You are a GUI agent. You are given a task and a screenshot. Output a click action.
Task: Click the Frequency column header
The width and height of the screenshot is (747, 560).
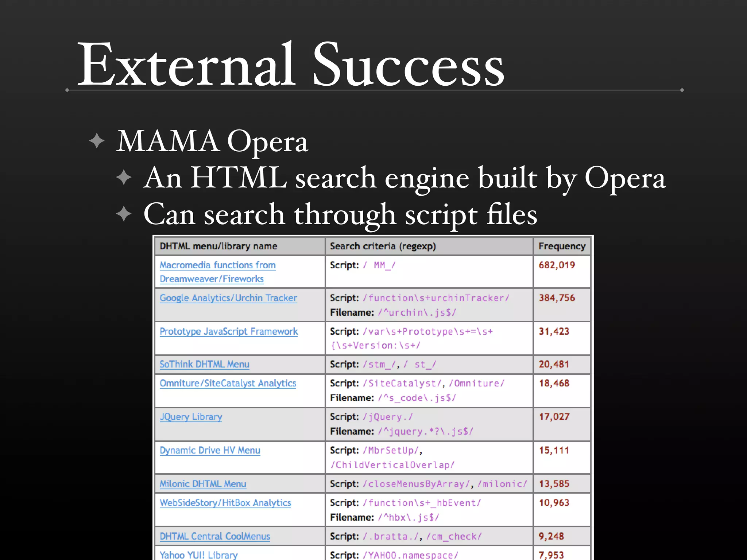point(562,246)
